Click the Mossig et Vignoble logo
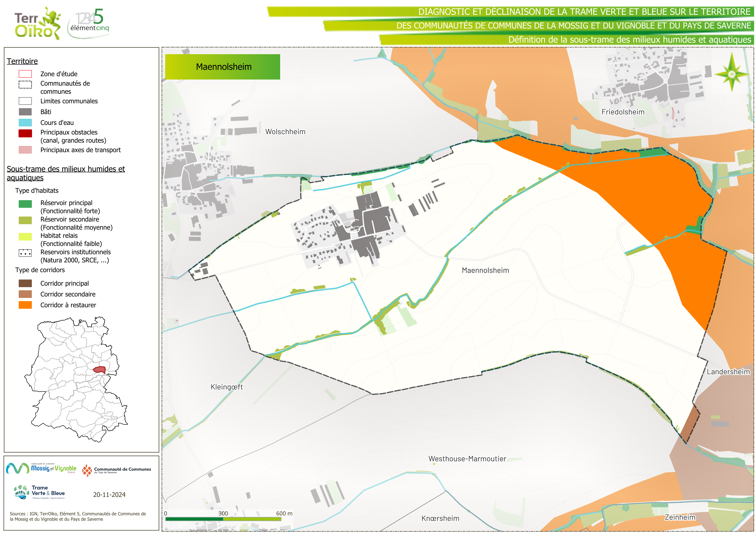The width and height of the screenshot is (756, 534). 41,469
